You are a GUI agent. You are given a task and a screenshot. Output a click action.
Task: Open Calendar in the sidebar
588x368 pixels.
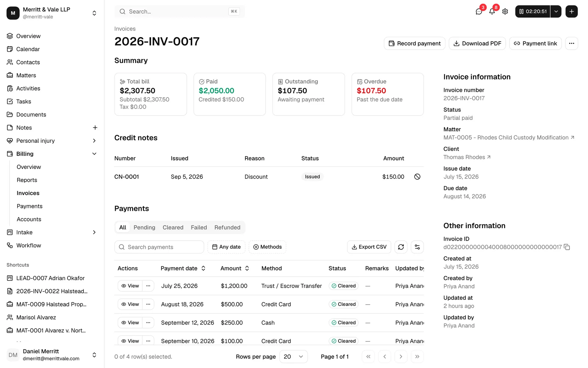click(x=52, y=49)
